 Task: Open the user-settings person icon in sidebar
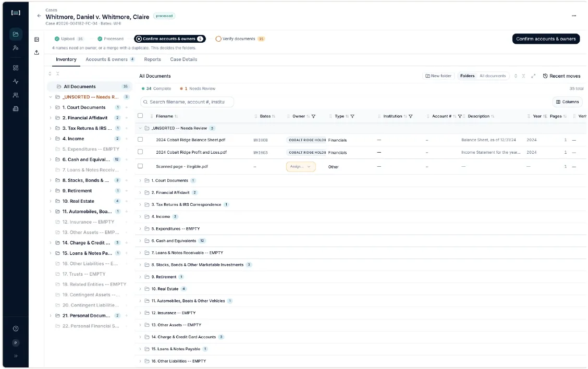(15, 47)
